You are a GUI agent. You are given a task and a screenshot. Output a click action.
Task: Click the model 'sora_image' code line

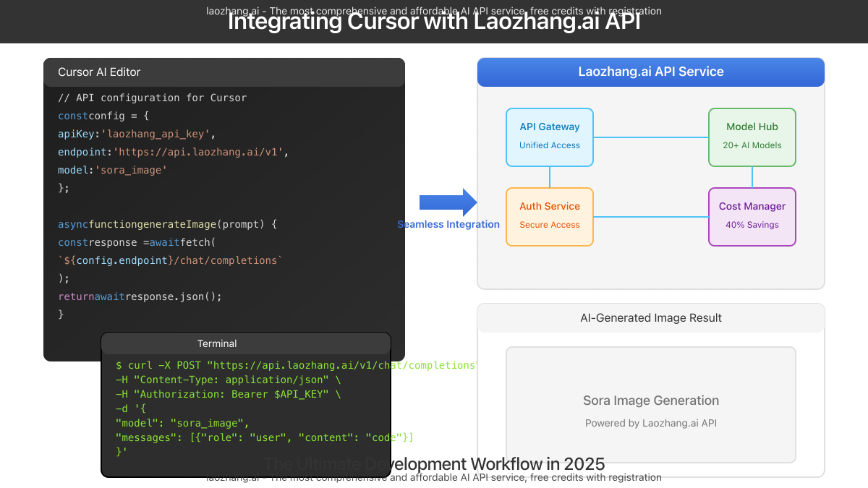[113, 170]
